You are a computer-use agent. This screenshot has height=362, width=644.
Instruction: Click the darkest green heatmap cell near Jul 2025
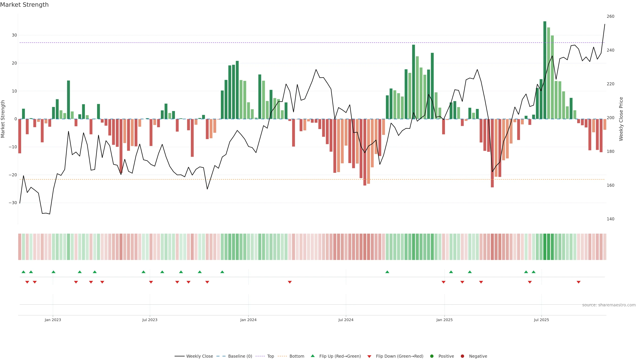click(x=545, y=247)
